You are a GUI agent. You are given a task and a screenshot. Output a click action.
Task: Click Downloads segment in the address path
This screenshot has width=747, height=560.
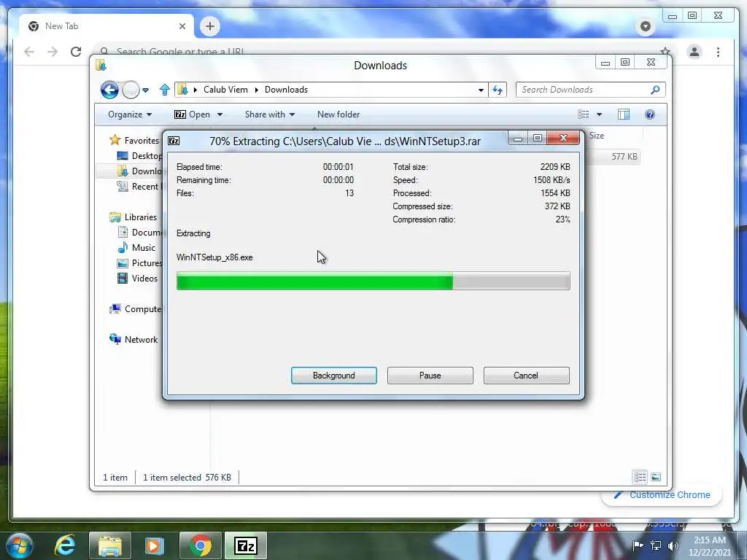(x=286, y=90)
